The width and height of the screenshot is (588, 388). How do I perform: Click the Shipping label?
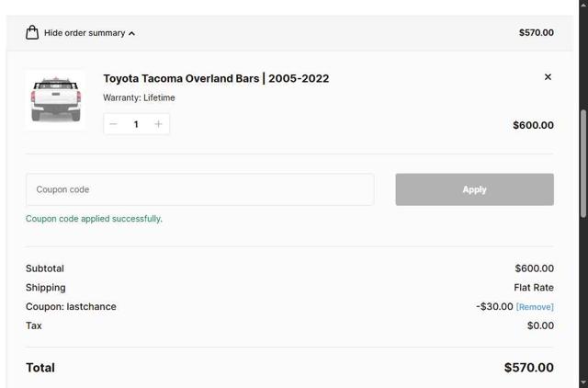(x=45, y=288)
